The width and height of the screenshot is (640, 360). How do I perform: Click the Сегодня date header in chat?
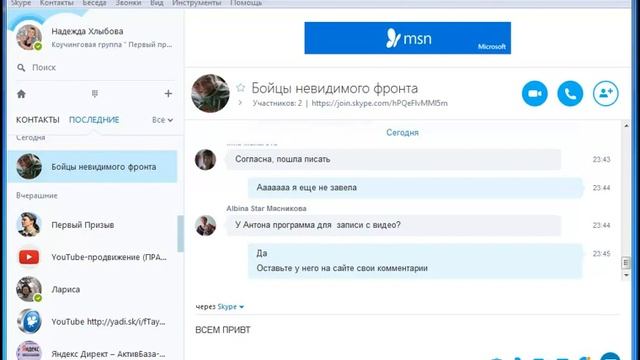[x=402, y=132]
